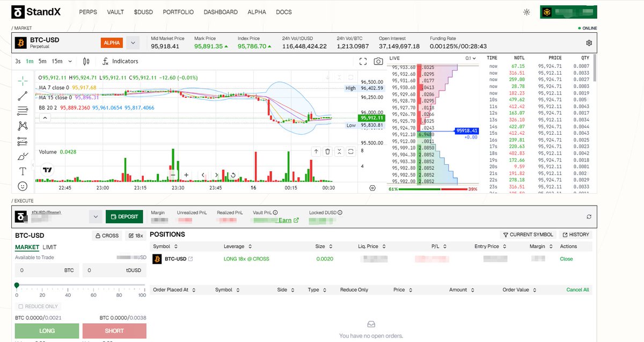This screenshot has width=644, height=342.
Task: Edit the 18x leverage setting
Action: (x=136, y=236)
